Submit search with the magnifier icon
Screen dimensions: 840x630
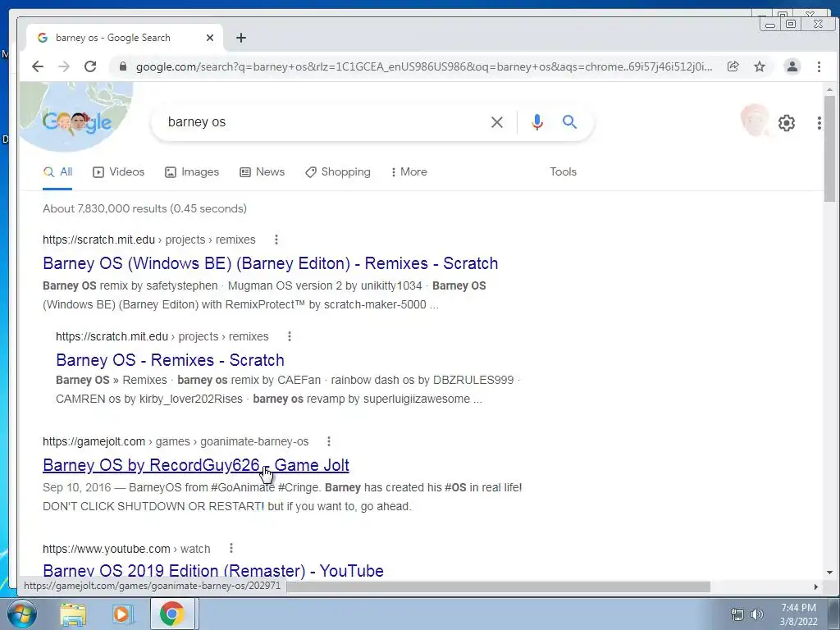(569, 122)
